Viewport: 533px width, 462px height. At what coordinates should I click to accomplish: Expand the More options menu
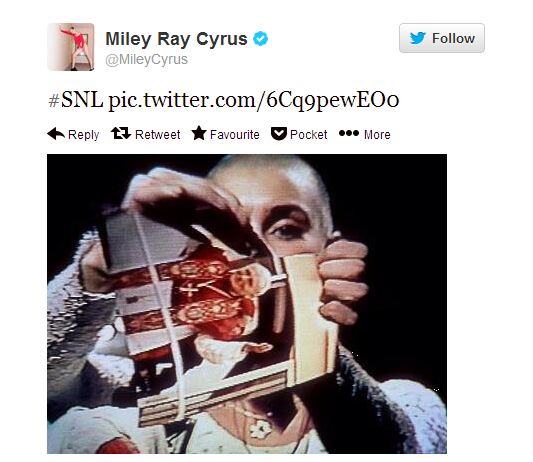(x=377, y=135)
